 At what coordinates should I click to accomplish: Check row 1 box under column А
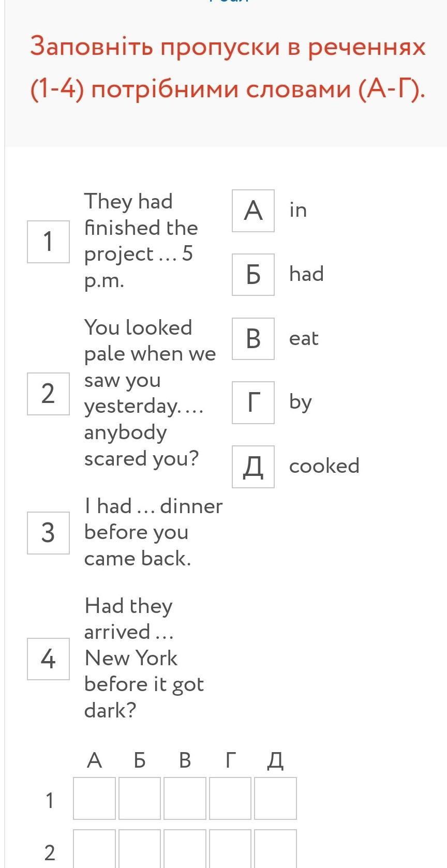click(x=94, y=798)
